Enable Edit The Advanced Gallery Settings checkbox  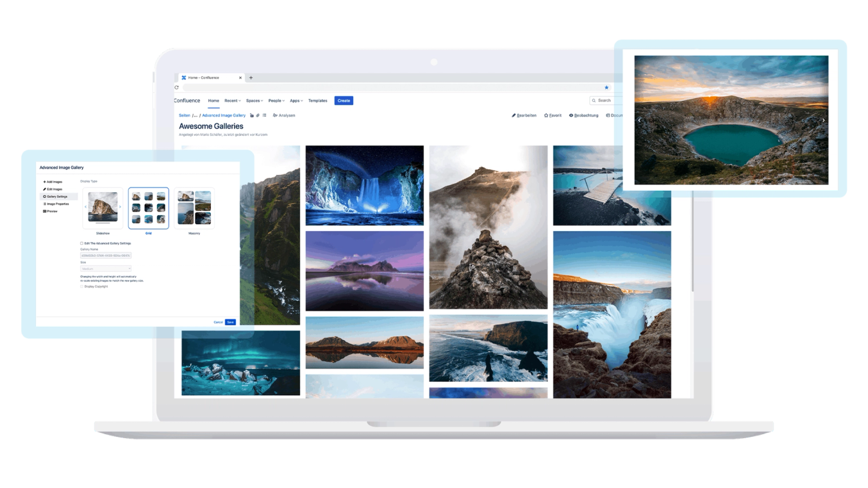(x=81, y=243)
